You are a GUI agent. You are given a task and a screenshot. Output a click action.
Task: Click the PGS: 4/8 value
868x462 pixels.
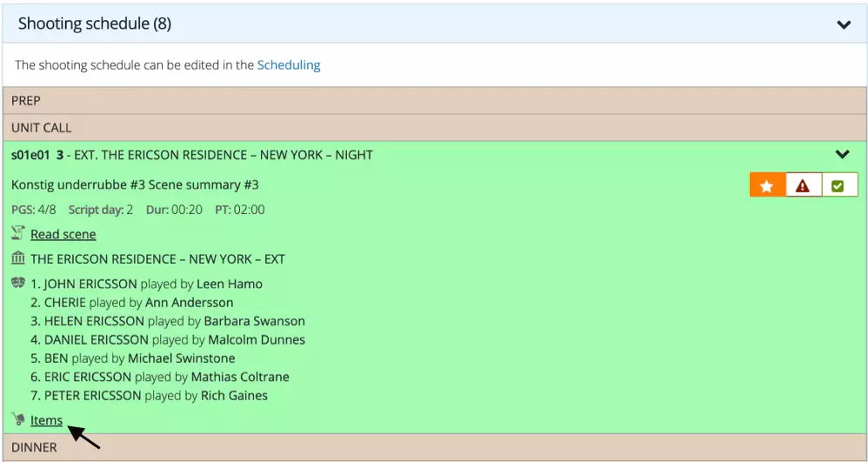(33, 210)
